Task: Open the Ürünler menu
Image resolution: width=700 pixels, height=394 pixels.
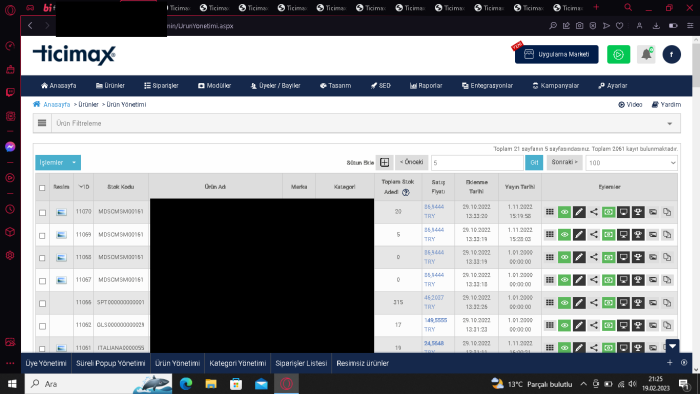Action: (x=110, y=86)
